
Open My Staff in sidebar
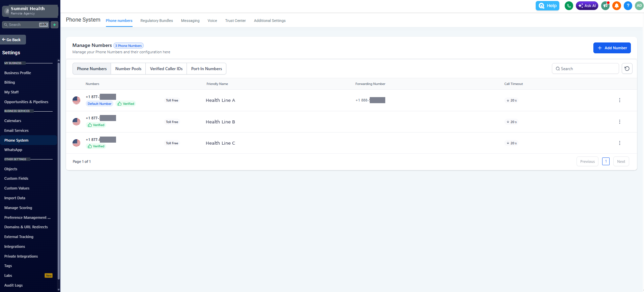pos(11,92)
